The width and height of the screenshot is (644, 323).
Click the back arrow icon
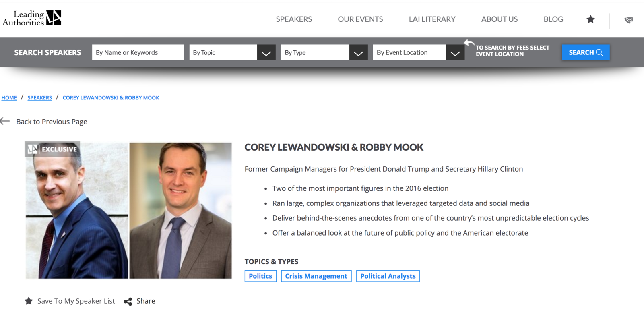5,121
